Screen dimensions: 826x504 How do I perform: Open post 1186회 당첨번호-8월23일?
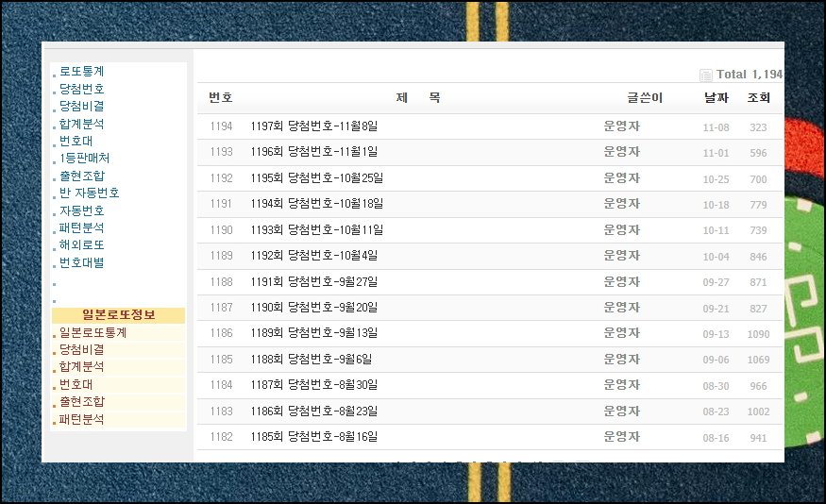click(x=314, y=411)
